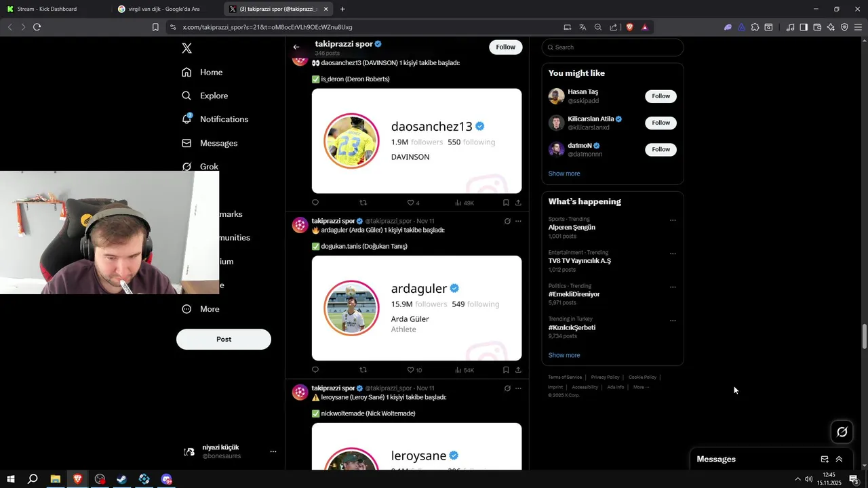Open Notifications in the sidebar
The image size is (868, 488).
pos(215,119)
